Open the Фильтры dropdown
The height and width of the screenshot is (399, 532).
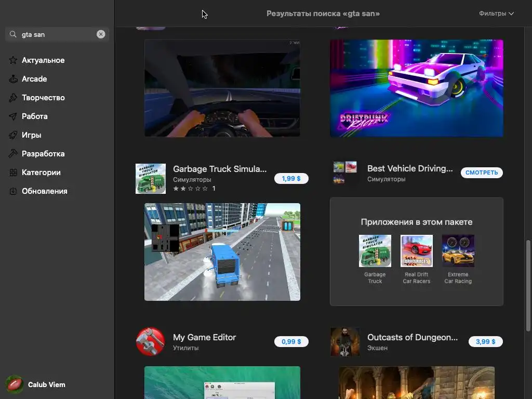pyautogui.click(x=496, y=14)
